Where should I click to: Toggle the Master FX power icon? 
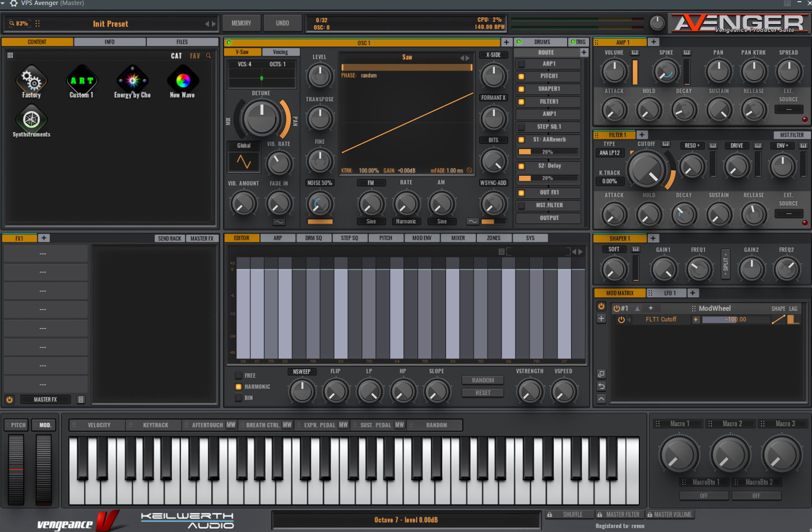(x=10, y=399)
